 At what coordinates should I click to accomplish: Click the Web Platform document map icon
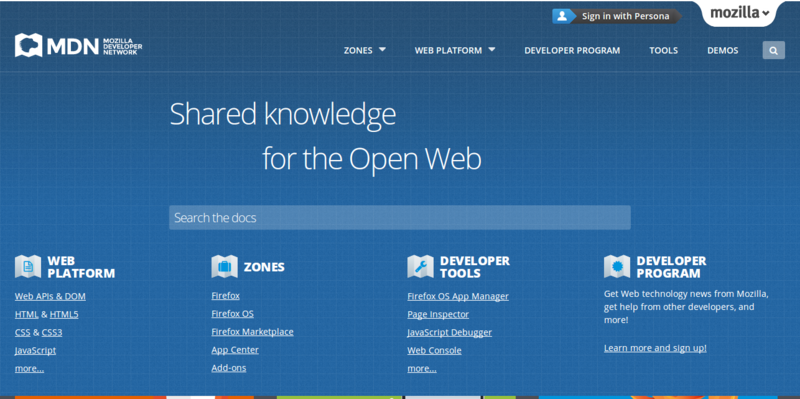[28, 266]
